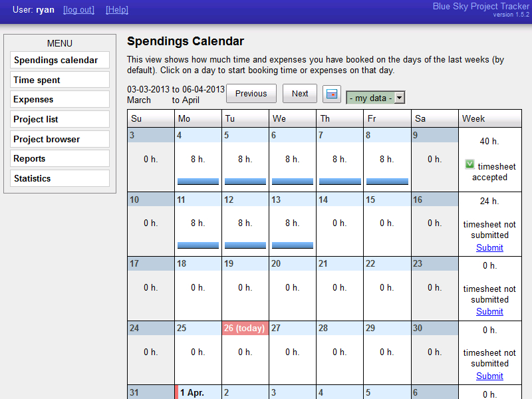Image resolution: width=532 pixels, height=399 pixels.
Task: Submit timesheet for week of March 24
Action: point(489,376)
